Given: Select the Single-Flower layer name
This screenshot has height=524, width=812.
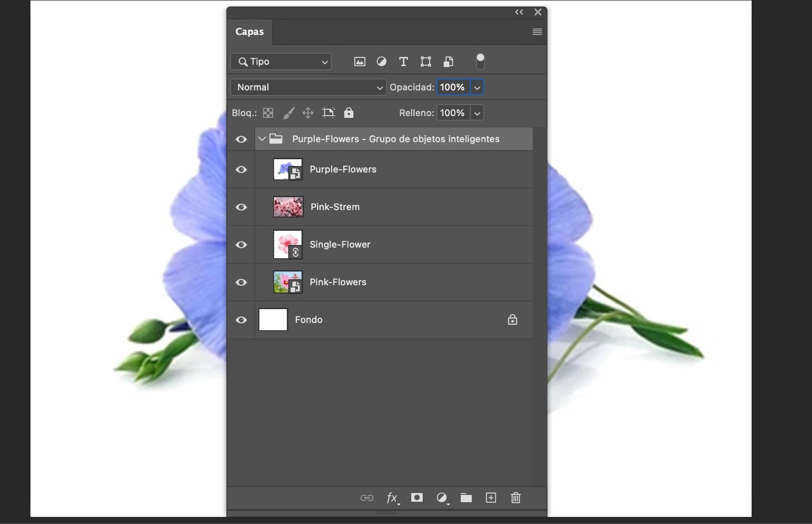Looking at the screenshot, I should 340,244.
